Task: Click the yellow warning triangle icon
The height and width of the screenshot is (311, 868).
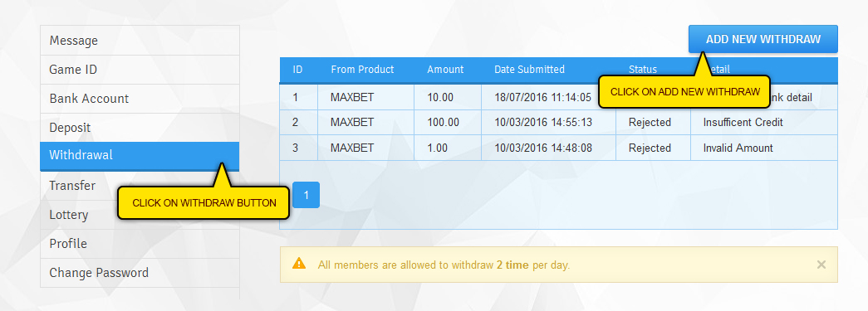Action: click(299, 264)
